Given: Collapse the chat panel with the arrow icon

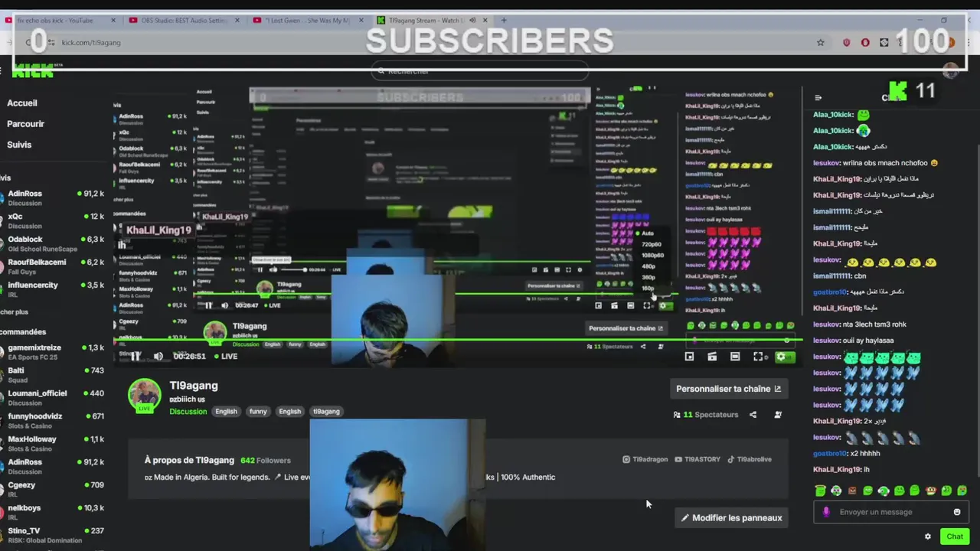Looking at the screenshot, I should pos(818,98).
